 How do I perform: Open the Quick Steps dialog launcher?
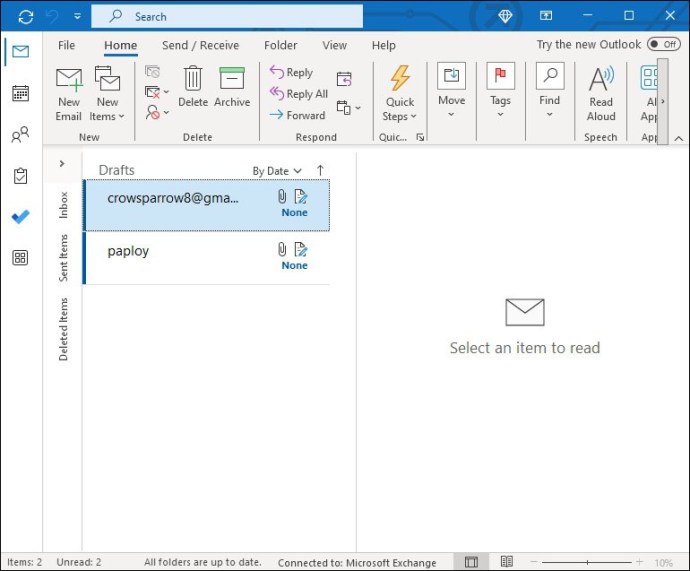click(420, 137)
